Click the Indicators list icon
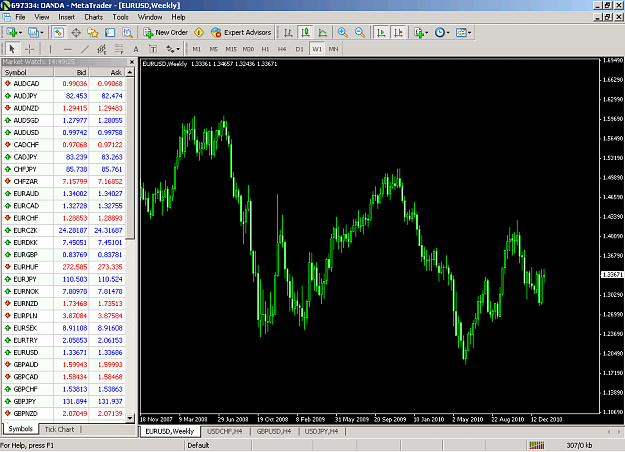 click(419, 33)
